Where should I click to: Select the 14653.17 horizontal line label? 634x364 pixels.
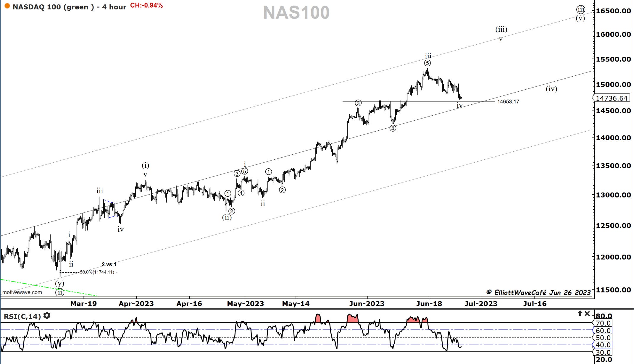(508, 101)
